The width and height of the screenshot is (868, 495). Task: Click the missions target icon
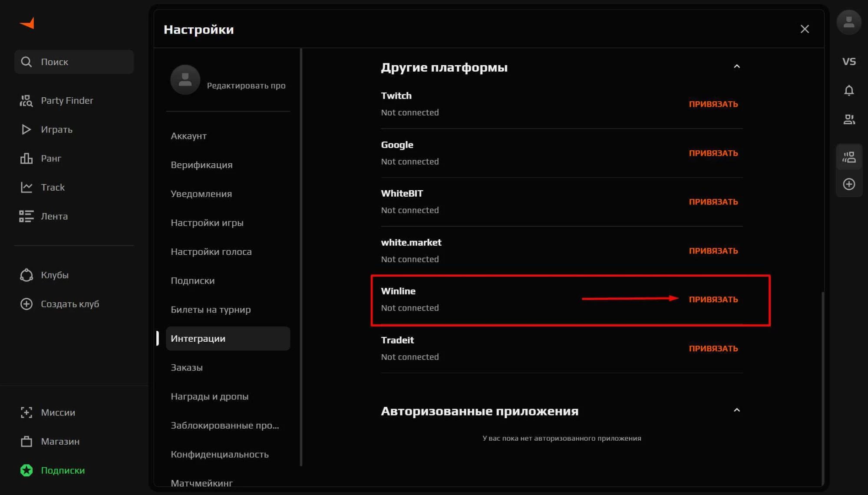[26, 412]
